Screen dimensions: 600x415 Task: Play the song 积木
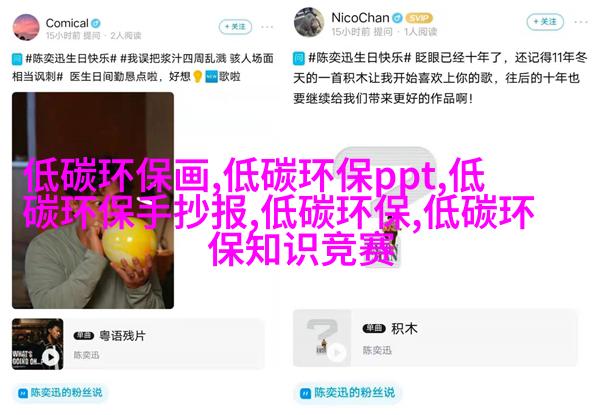pos(337,352)
